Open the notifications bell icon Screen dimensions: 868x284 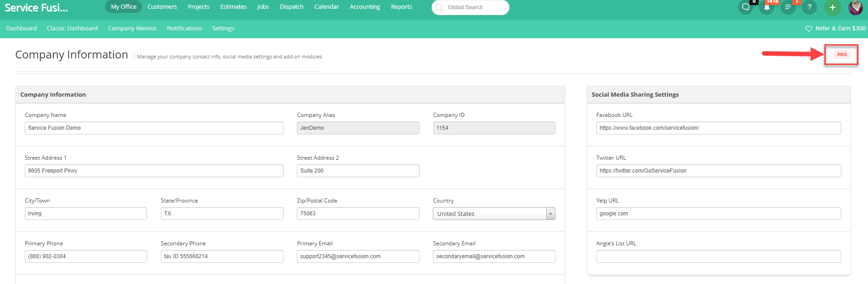click(766, 7)
